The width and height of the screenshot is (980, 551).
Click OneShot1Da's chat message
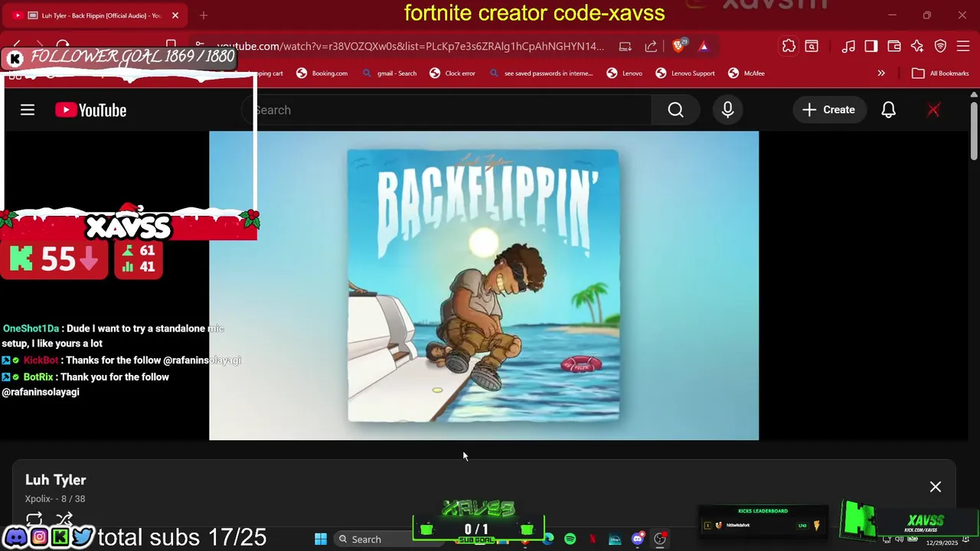pyautogui.click(x=113, y=336)
